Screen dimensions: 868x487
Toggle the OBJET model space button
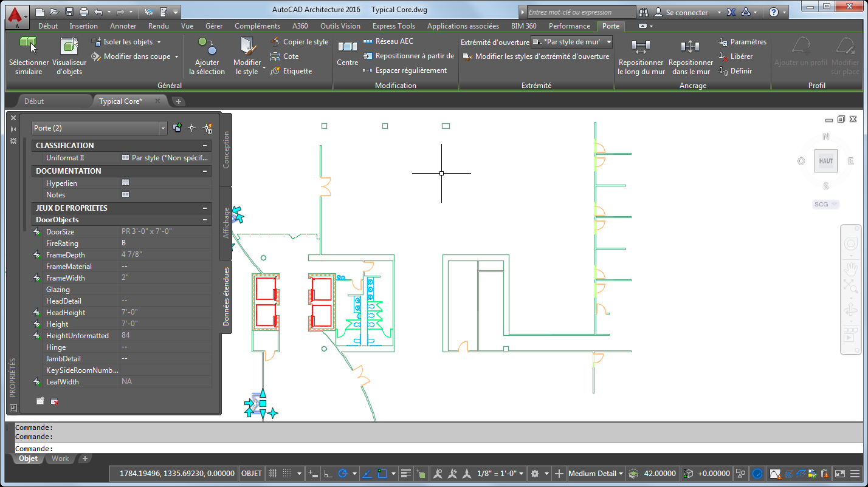[x=251, y=474]
